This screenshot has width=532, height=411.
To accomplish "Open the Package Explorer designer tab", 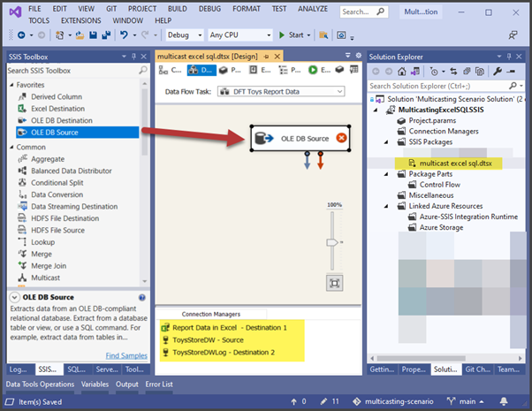I will tap(290, 70).
